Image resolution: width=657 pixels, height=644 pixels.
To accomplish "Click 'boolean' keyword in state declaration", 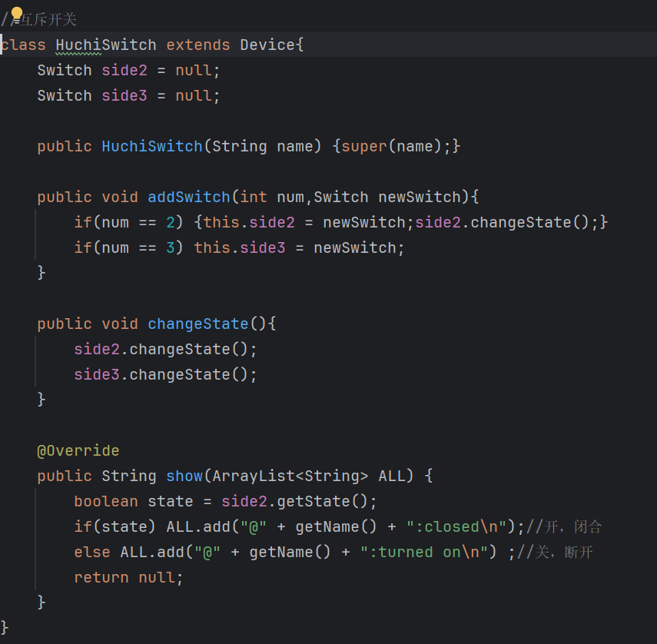I will 106,502.
